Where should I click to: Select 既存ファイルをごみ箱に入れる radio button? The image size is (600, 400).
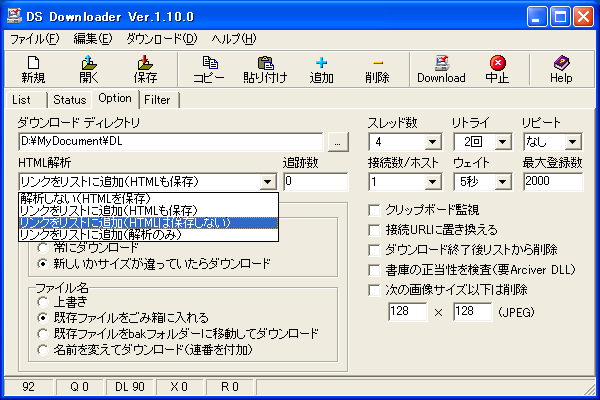pos(42,318)
